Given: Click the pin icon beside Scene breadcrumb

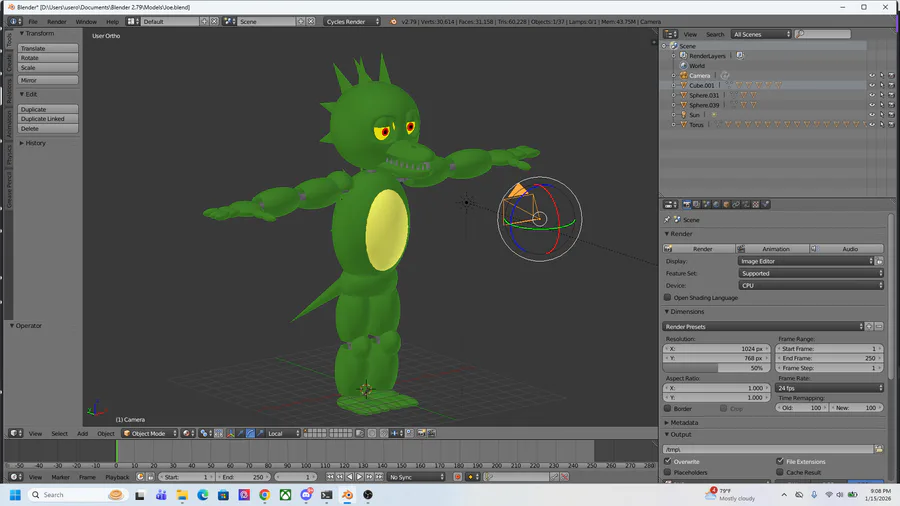Looking at the screenshot, I should [667, 220].
